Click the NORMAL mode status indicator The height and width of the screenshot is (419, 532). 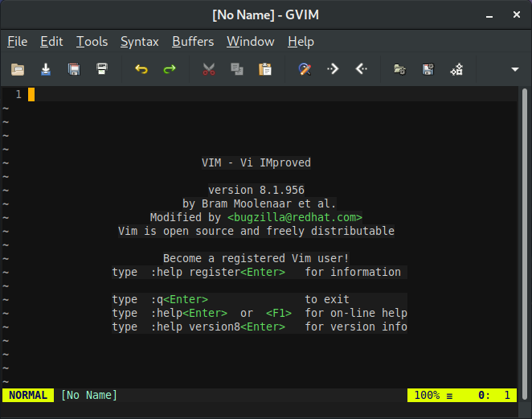coord(28,395)
